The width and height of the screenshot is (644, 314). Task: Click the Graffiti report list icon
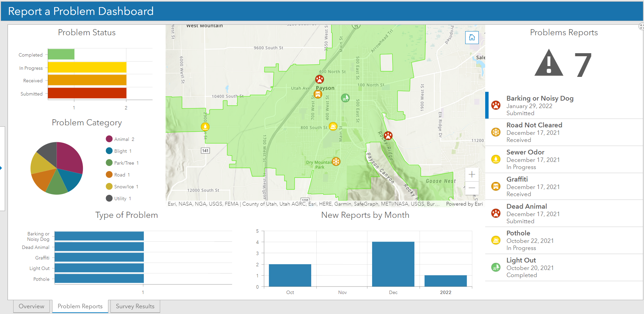click(x=496, y=186)
